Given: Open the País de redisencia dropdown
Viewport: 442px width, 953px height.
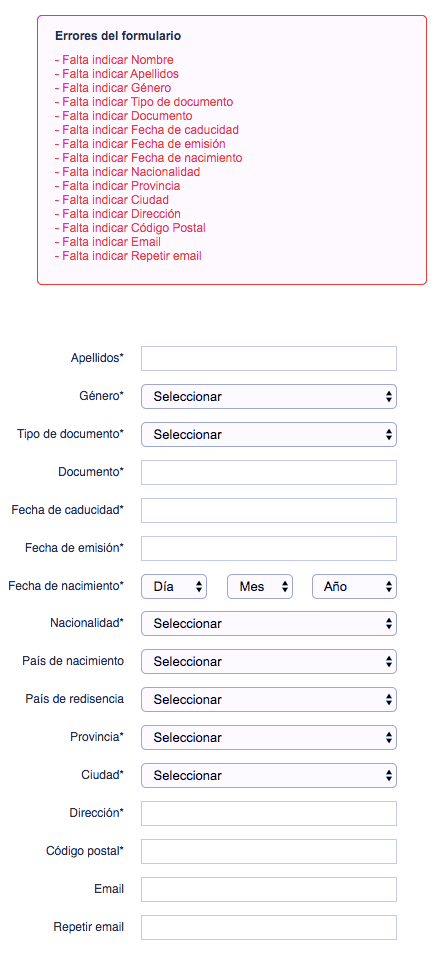Looking at the screenshot, I should tap(269, 700).
